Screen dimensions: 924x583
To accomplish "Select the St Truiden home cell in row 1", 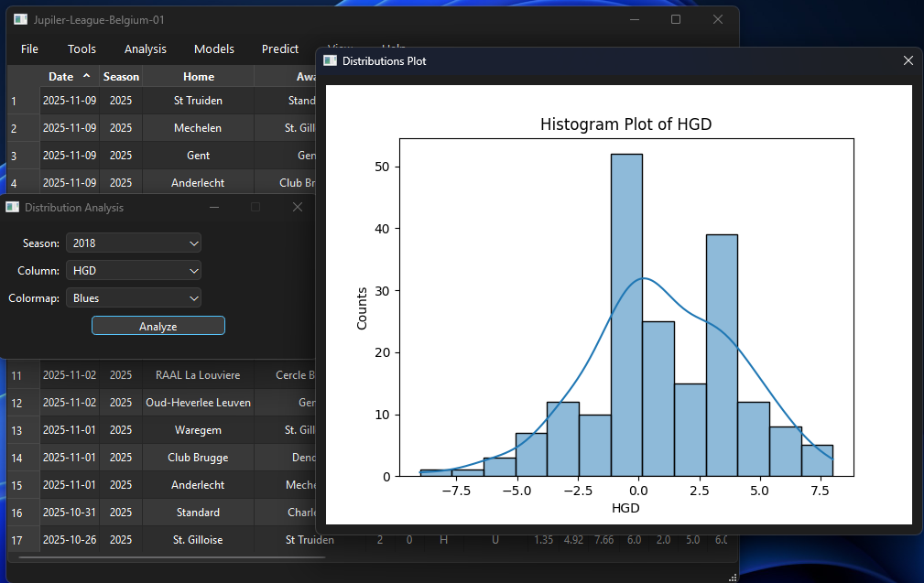I will click(x=198, y=101).
